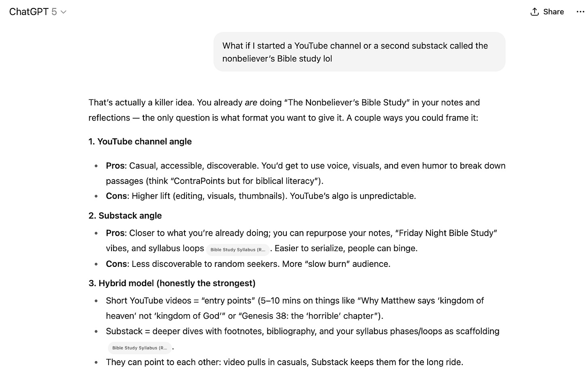Click the italic word 'are' in the reply
Image resolution: width=588 pixels, height=374 pixels.
(251, 103)
